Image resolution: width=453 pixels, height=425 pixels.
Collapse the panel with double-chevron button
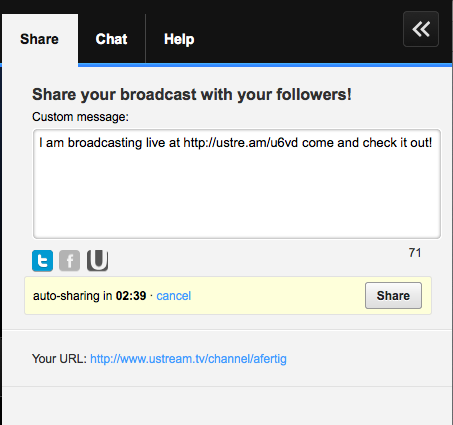click(x=421, y=29)
